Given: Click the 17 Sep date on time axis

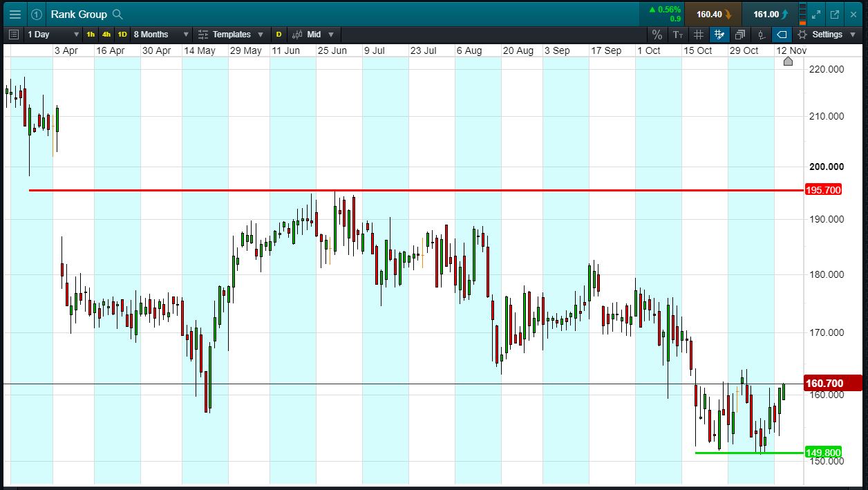Looking at the screenshot, I should 605,50.
